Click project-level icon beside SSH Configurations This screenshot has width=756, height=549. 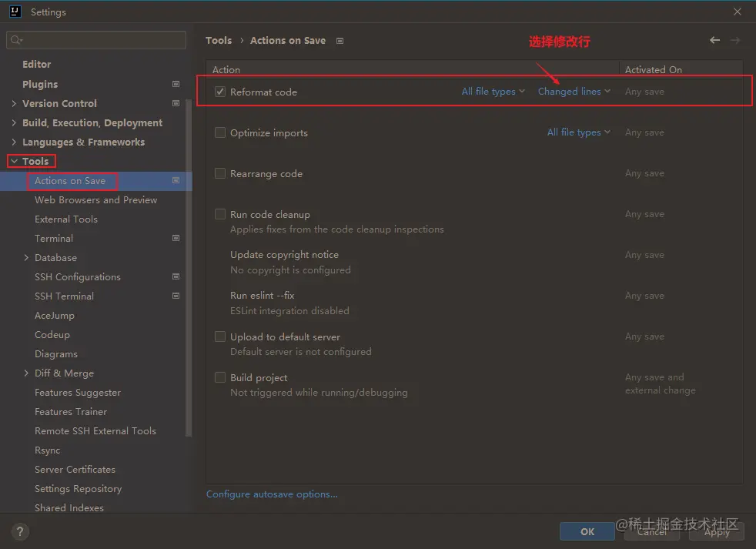point(176,276)
